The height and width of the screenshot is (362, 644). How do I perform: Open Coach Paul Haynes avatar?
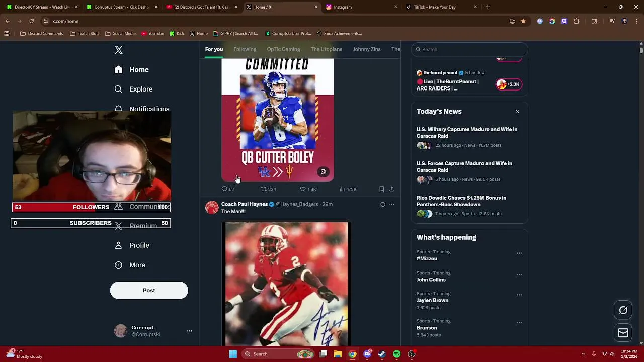coord(212,207)
